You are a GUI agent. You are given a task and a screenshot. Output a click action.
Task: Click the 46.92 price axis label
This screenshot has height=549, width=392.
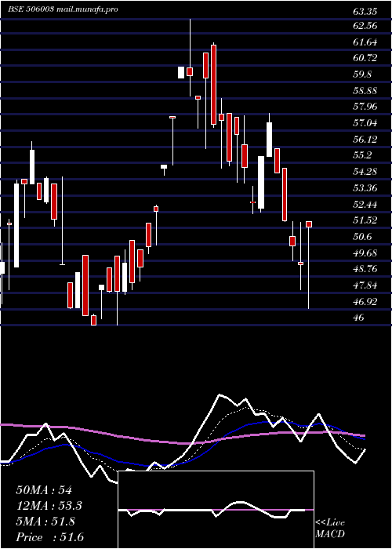point(365,301)
